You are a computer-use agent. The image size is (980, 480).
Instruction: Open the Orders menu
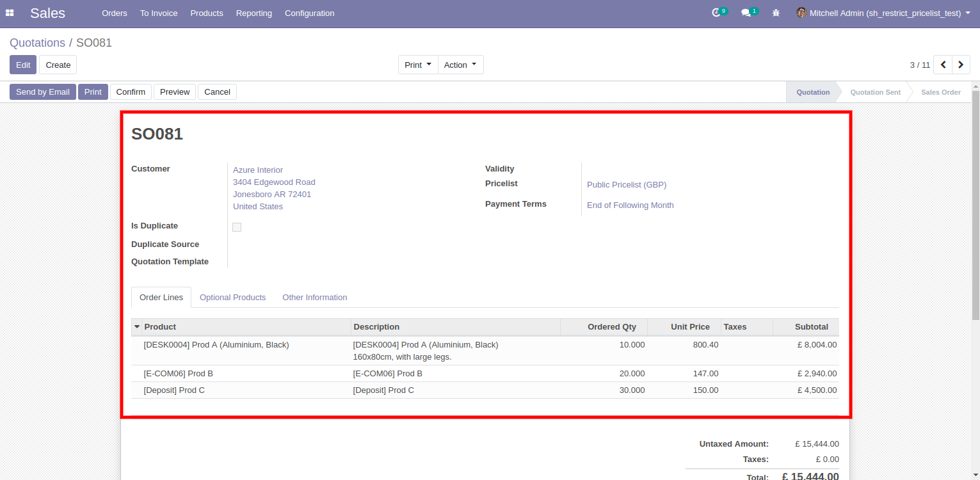click(x=115, y=13)
